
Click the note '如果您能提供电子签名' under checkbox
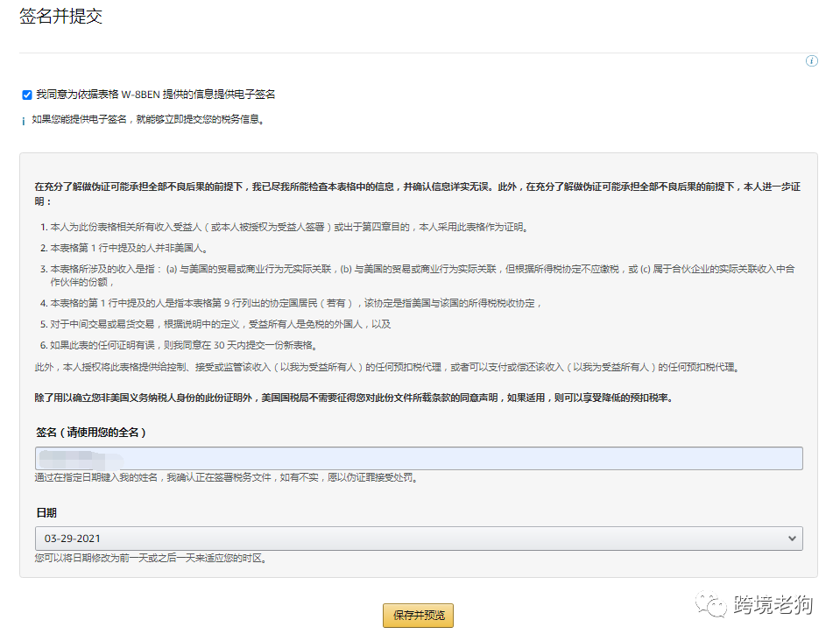pos(148,119)
